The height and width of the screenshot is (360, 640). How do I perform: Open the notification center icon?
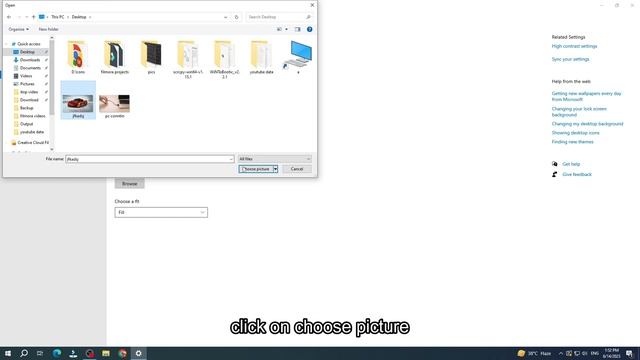[x=629, y=353]
